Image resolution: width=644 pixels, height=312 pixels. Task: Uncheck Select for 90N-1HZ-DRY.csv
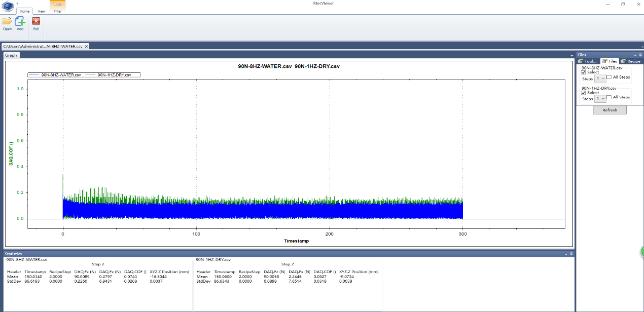point(584,93)
